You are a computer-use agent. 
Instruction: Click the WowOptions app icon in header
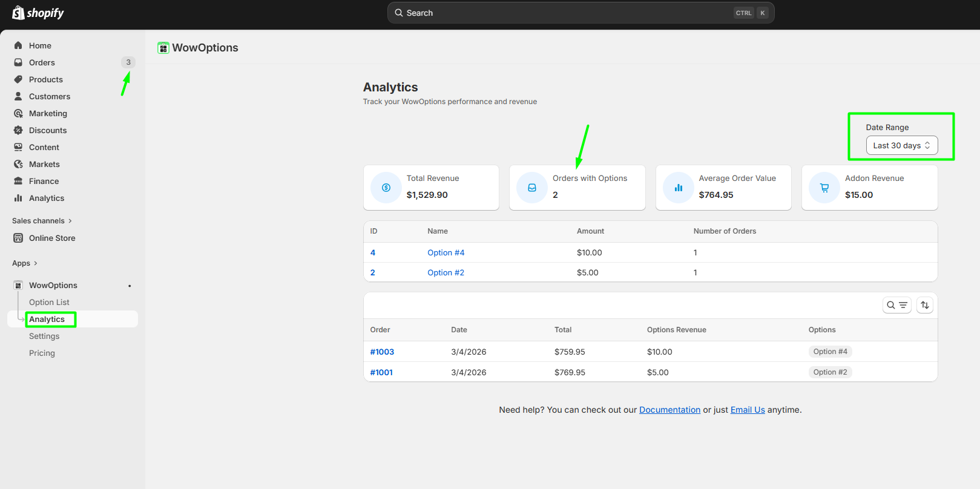pyautogui.click(x=163, y=48)
